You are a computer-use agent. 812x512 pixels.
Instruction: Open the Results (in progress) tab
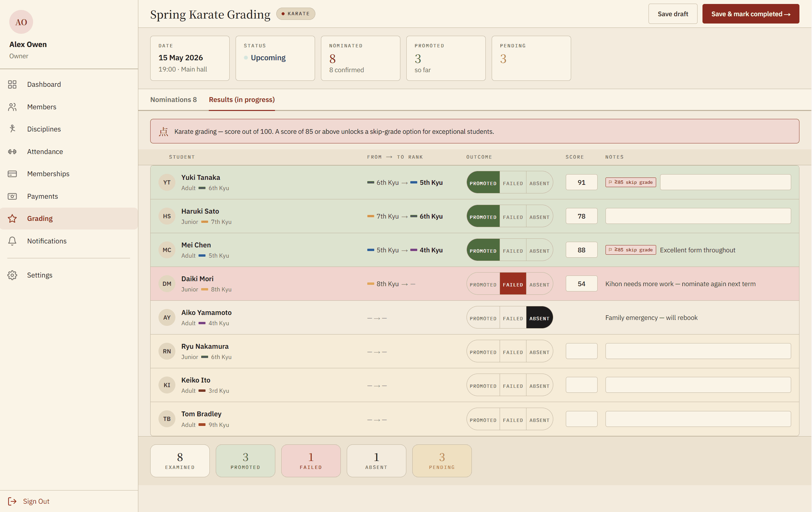click(x=242, y=100)
